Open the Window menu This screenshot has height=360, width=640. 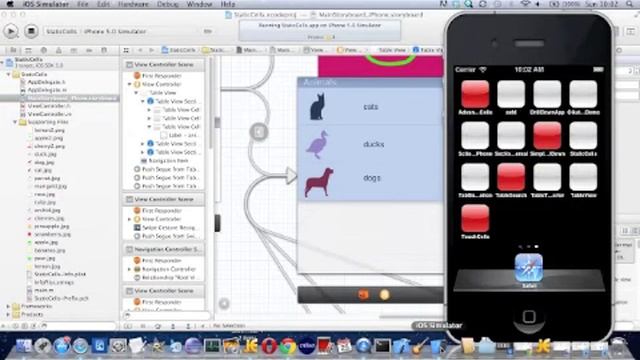tap(199, 4)
